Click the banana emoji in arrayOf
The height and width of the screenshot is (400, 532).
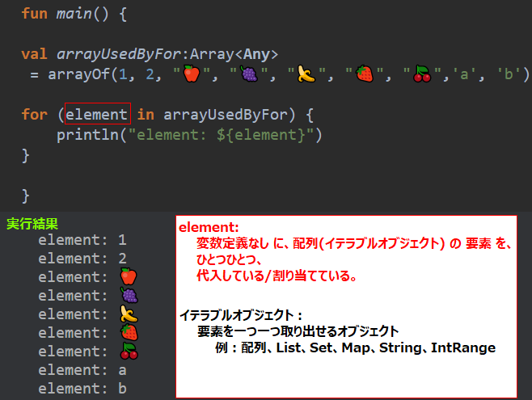coord(306,74)
